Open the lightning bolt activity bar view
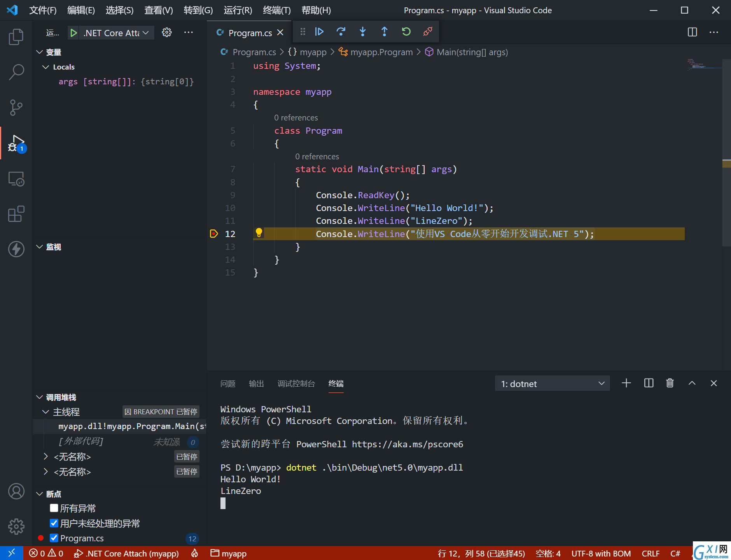Image resolution: width=731 pixels, height=560 pixels. [x=16, y=249]
